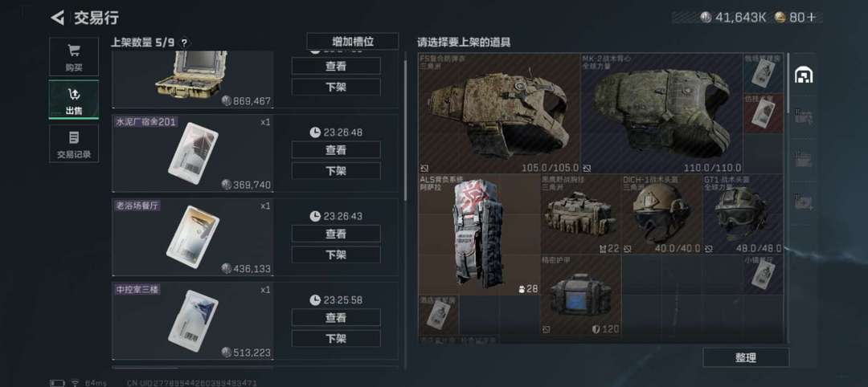This screenshot has width=868, height=387.
Task: Click 查看 for 水泥厂宿舍201 listing
Action: (x=336, y=150)
